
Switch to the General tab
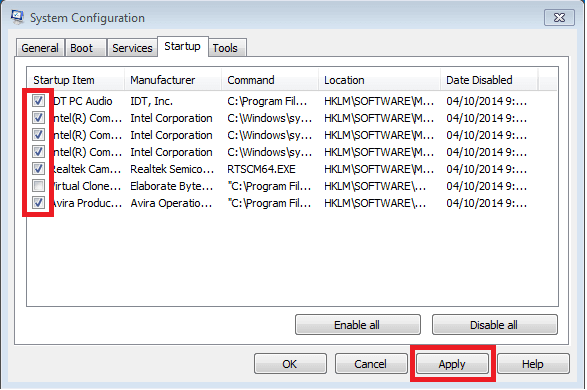tap(40, 48)
